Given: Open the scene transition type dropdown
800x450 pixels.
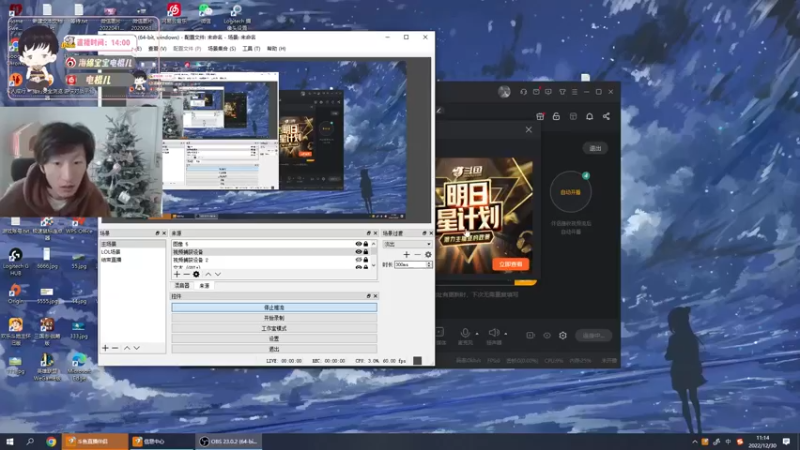Looking at the screenshot, I should coord(407,244).
